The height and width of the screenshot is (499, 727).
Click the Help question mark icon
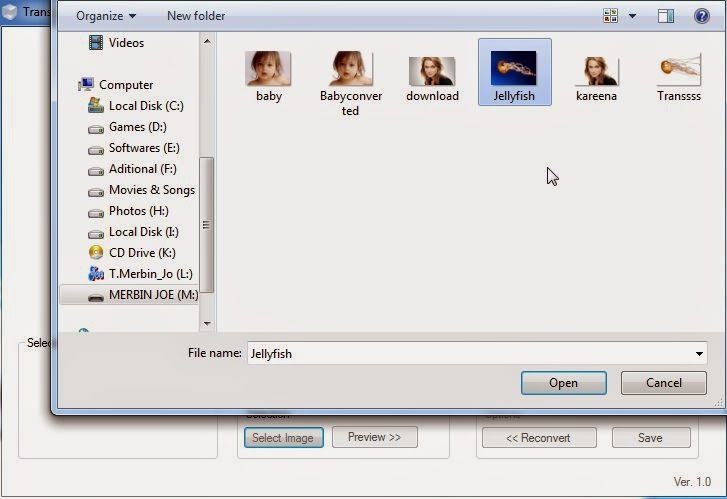coord(701,15)
